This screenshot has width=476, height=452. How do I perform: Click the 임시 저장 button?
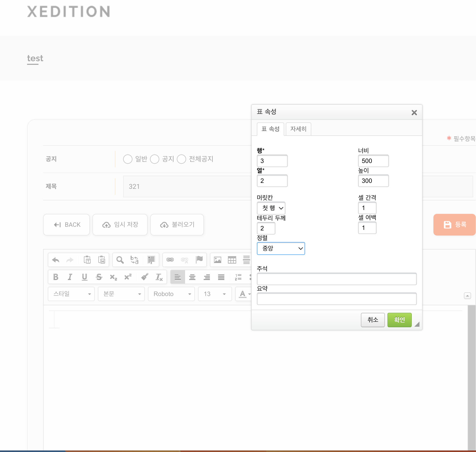(120, 225)
